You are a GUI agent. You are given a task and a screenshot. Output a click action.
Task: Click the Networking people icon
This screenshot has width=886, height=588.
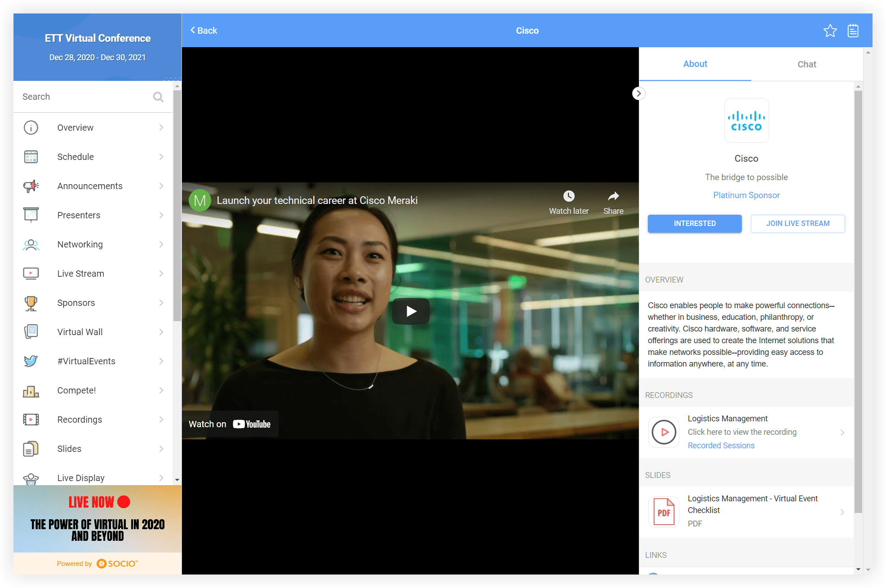click(31, 244)
